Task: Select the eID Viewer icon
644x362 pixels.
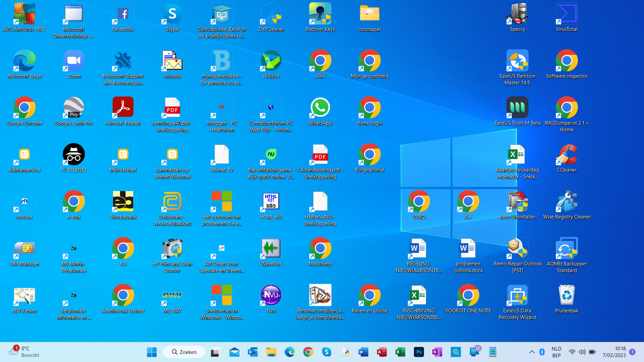Action: tap(24, 299)
